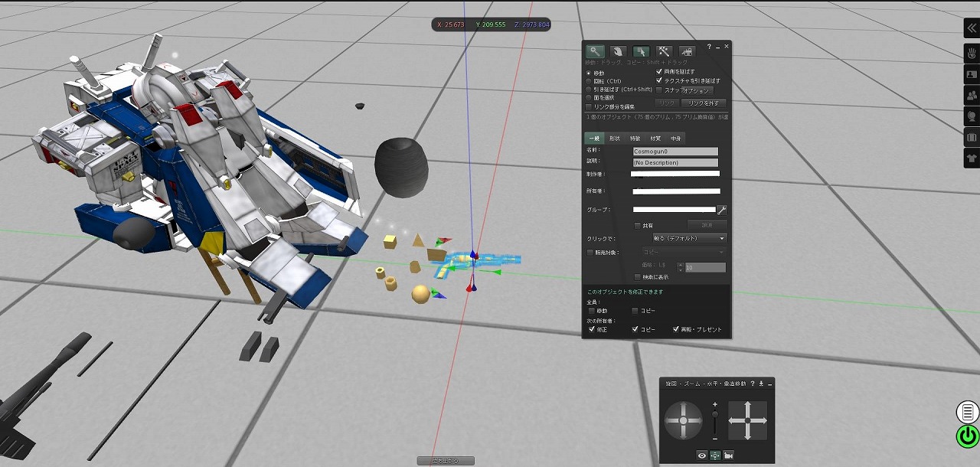
Task: Select the Land bulldozer tool
Action: click(687, 51)
